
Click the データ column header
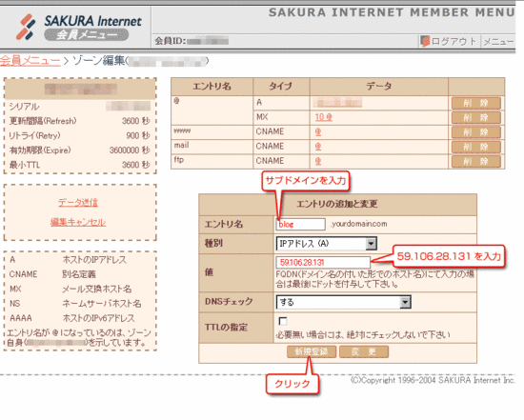(378, 87)
